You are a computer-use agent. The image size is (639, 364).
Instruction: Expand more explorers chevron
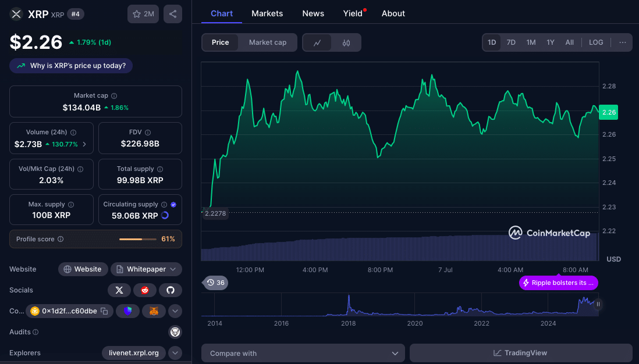tap(175, 353)
